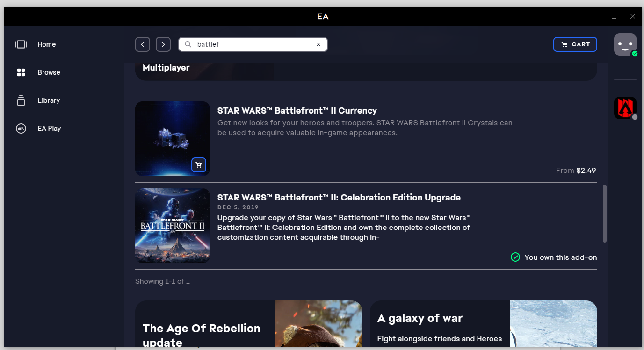Viewport: 644px width, 350px height.
Task: Click the Library icon in sidebar
Action: [21, 100]
